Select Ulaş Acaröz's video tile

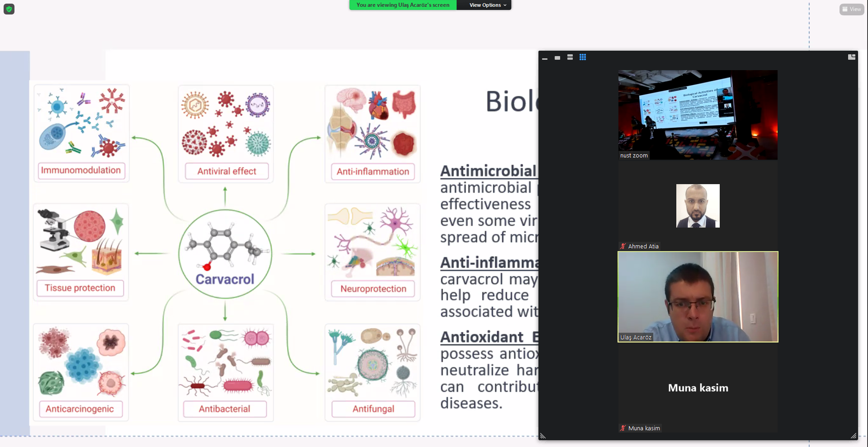(698, 297)
